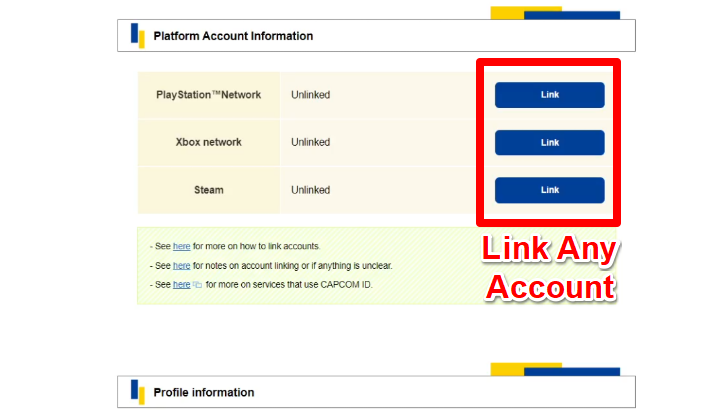728x410 pixels.
Task: Select the Platform Account Information heading
Action: [233, 36]
